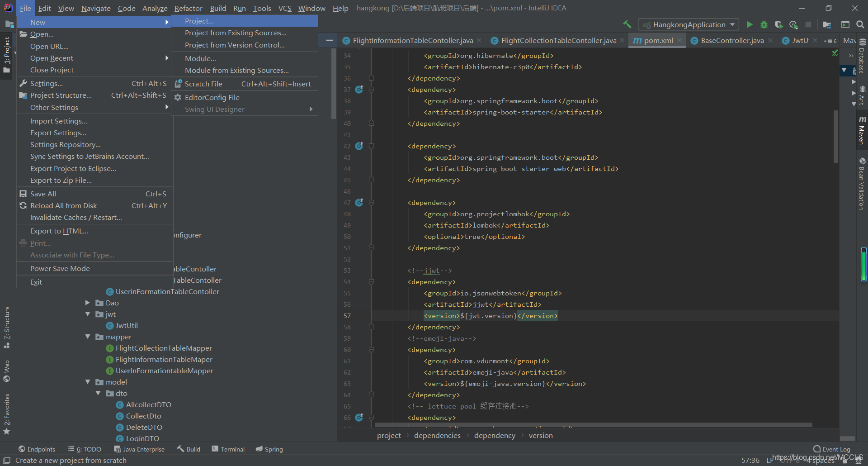Select Module... from New submenu

(x=245, y=59)
